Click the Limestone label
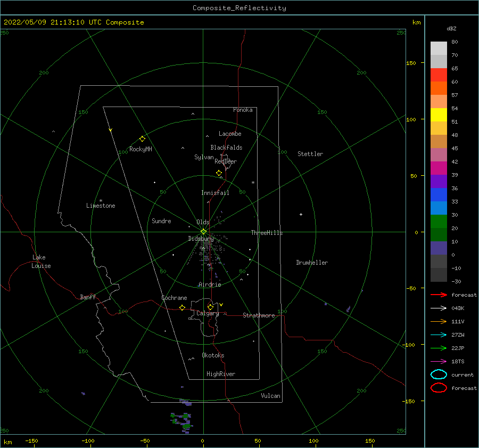Viewport: 479px width, 448px height. point(101,206)
